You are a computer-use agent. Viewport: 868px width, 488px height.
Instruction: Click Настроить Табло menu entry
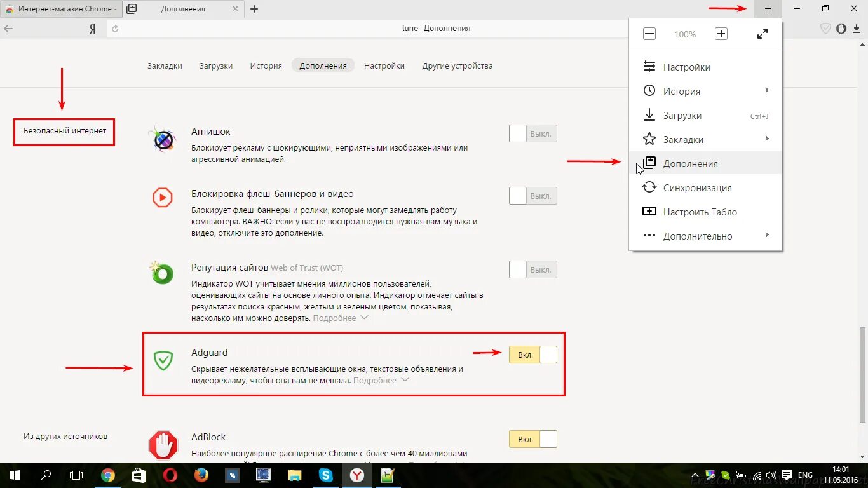(705, 212)
